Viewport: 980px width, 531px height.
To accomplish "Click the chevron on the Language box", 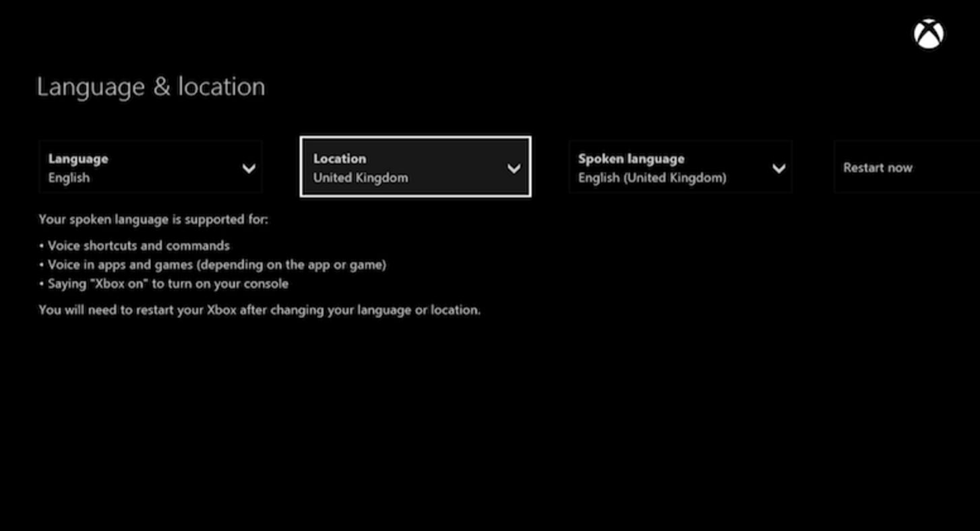I will pos(249,167).
